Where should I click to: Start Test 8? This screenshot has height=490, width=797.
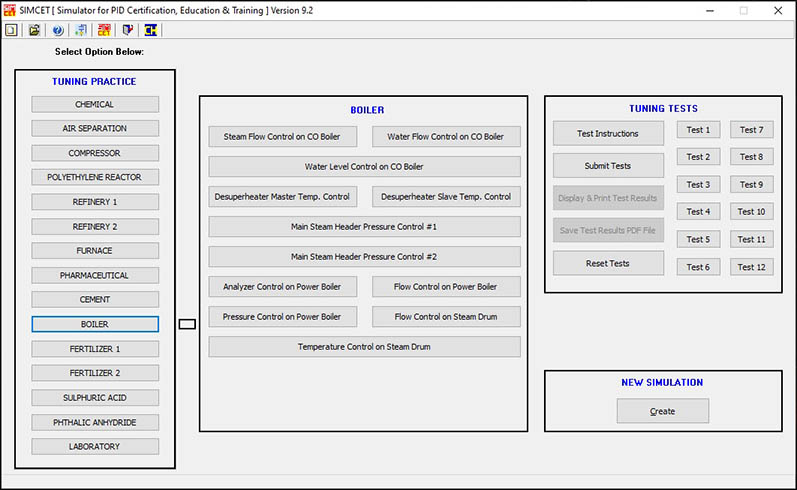tap(752, 157)
